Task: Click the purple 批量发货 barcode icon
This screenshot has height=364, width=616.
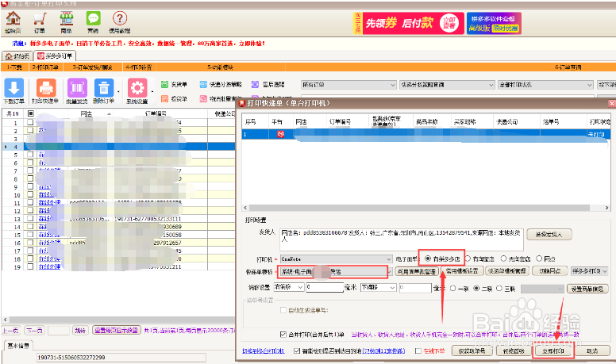Action: pyautogui.click(x=77, y=87)
